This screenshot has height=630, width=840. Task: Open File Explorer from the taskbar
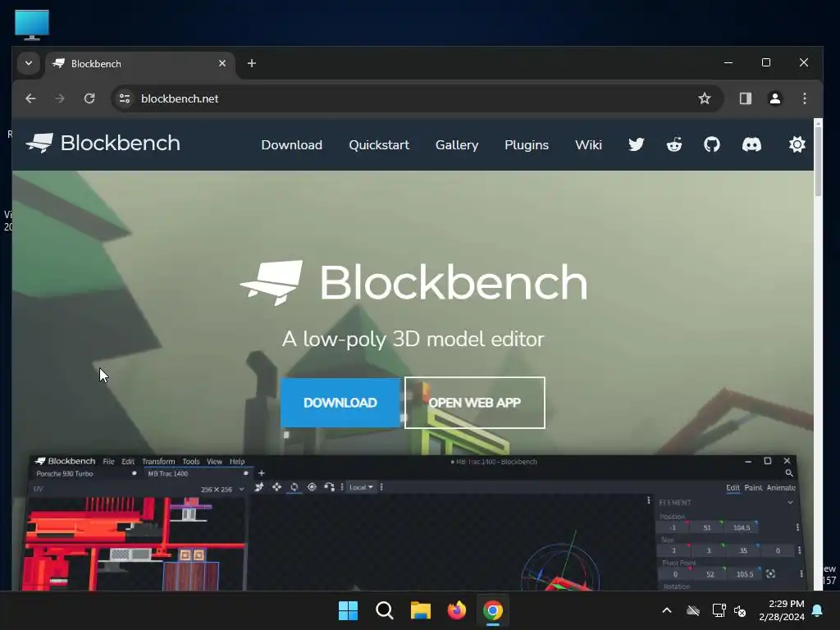click(x=421, y=610)
